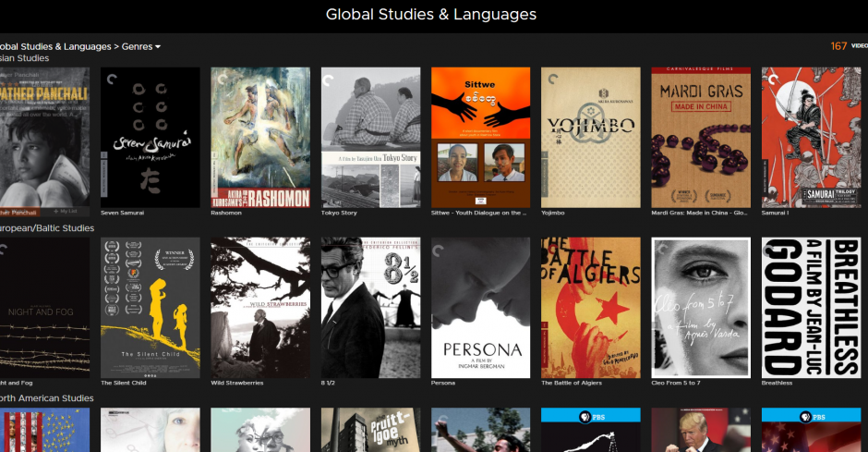Open The Battle of Algiers poster
Viewport: 868px width, 452px height.
[x=591, y=308]
